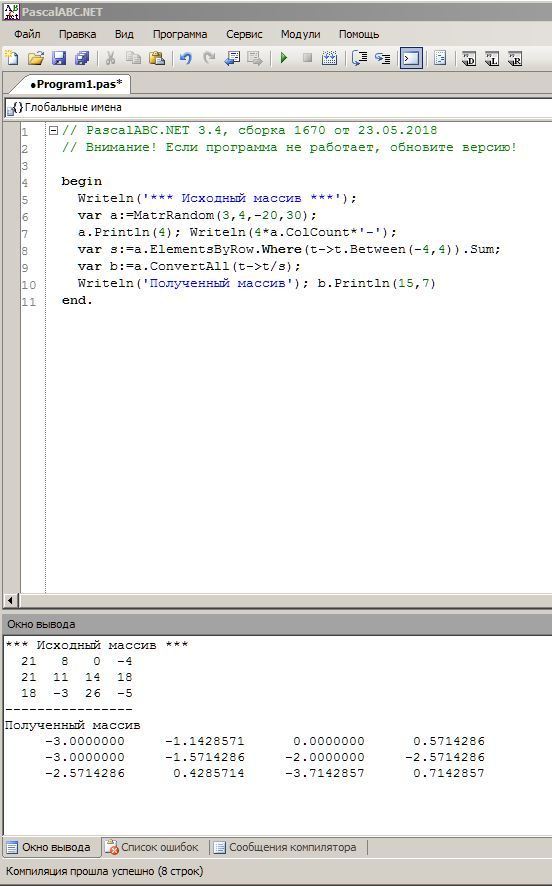Paste from clipboard using toolbar icon
The image size is (552, 886).
157,58
